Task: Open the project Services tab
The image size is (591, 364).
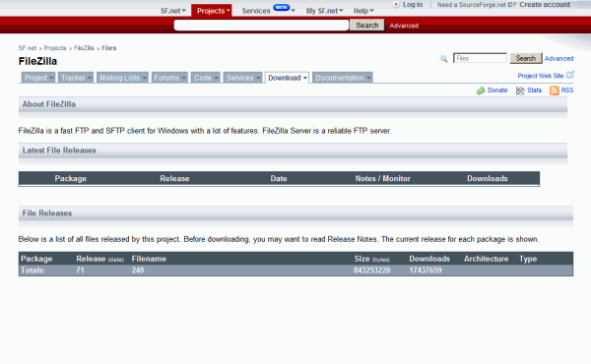Action: [242, 78]
